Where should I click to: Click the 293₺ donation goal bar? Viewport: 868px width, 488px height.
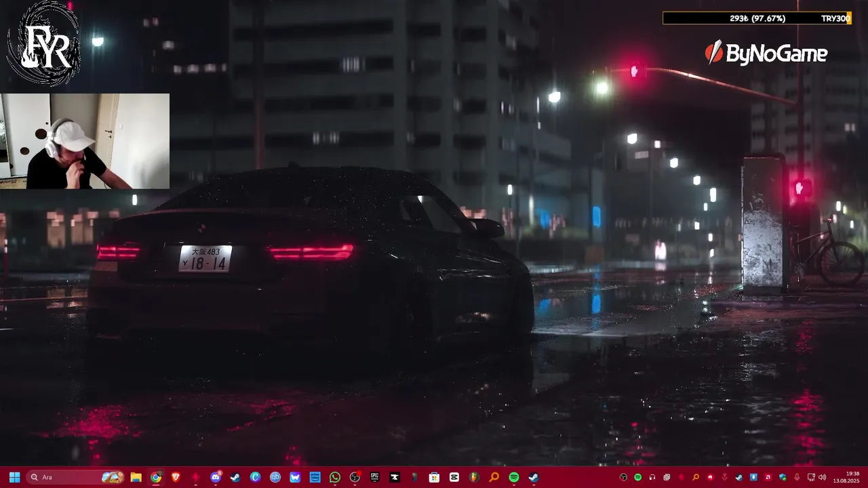click(x=757, y=18)
